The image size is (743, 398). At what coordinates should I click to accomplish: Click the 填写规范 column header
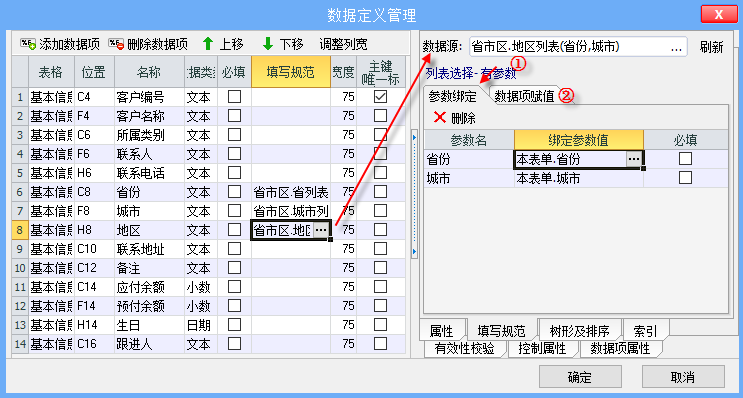290,72
